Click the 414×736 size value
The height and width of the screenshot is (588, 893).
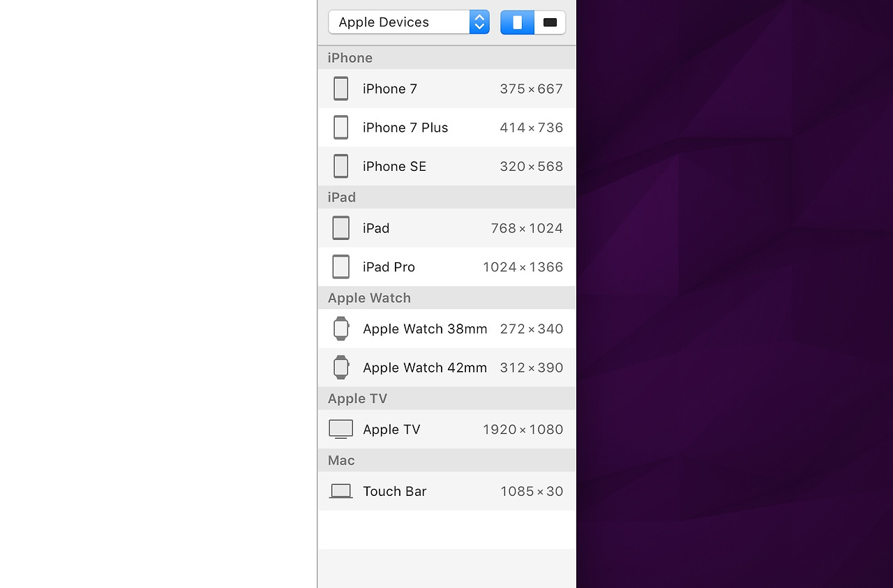click(x=531, y=128)
